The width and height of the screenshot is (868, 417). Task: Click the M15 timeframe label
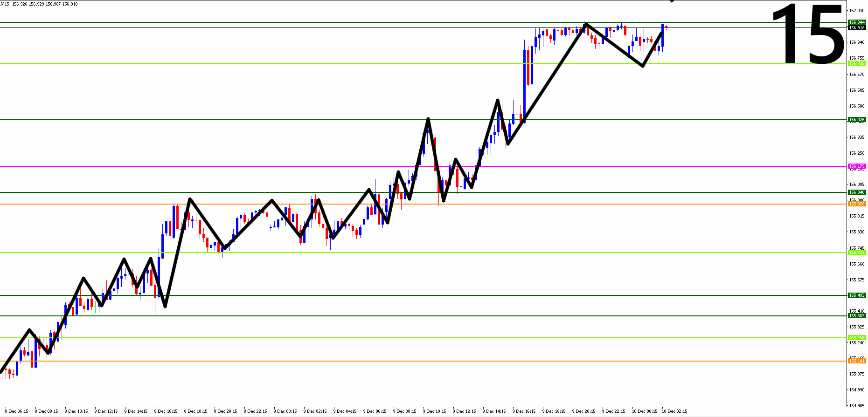5,4
